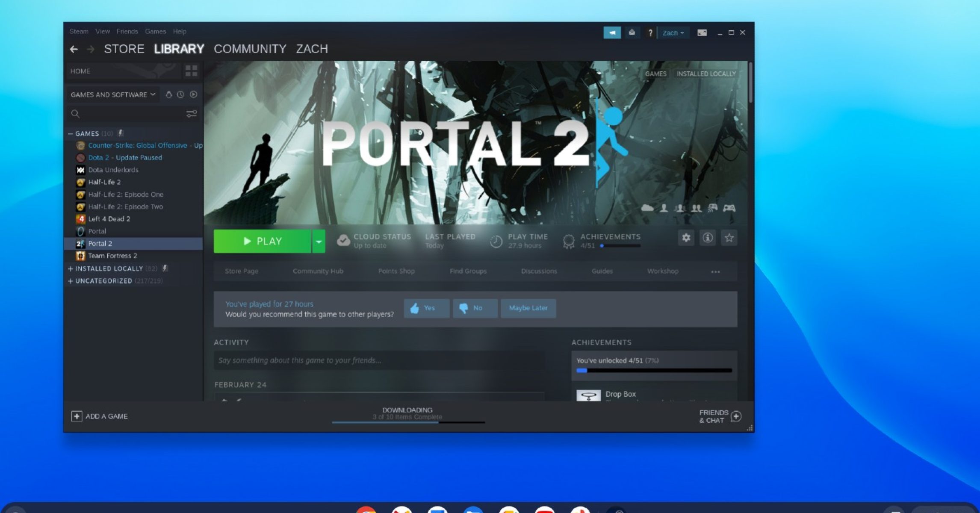980x513 pixels.
Task: Click thumbs-up Yes recommendation button
Action: [426, 308]
